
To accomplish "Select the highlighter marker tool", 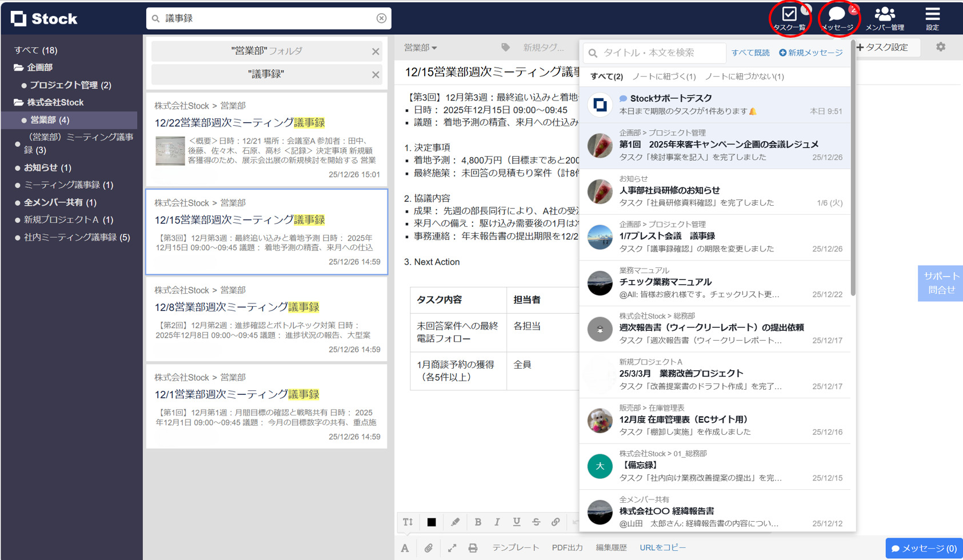I will [455, 522].
